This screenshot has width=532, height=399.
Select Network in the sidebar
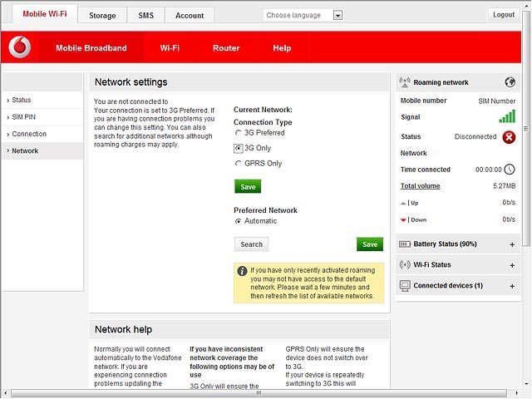pos(42,151)
